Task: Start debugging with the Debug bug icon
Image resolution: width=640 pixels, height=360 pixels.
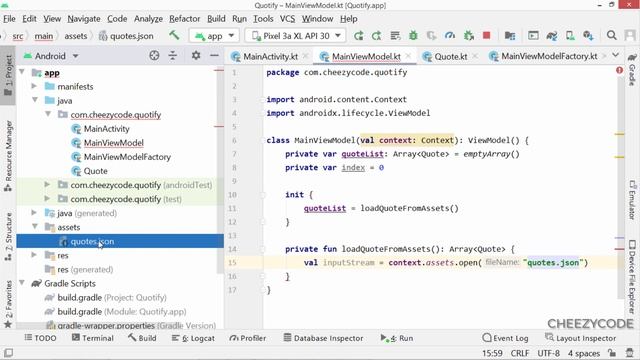Action: 413,36
